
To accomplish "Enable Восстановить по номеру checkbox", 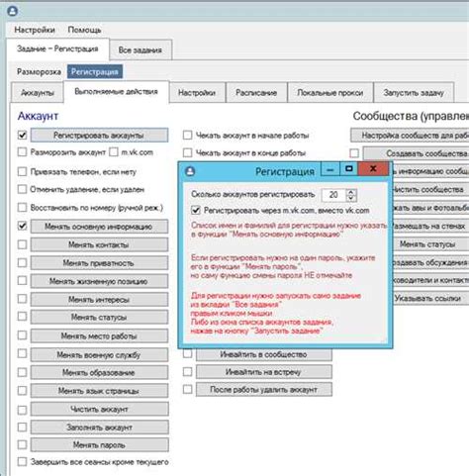I will tap(22, 208).
